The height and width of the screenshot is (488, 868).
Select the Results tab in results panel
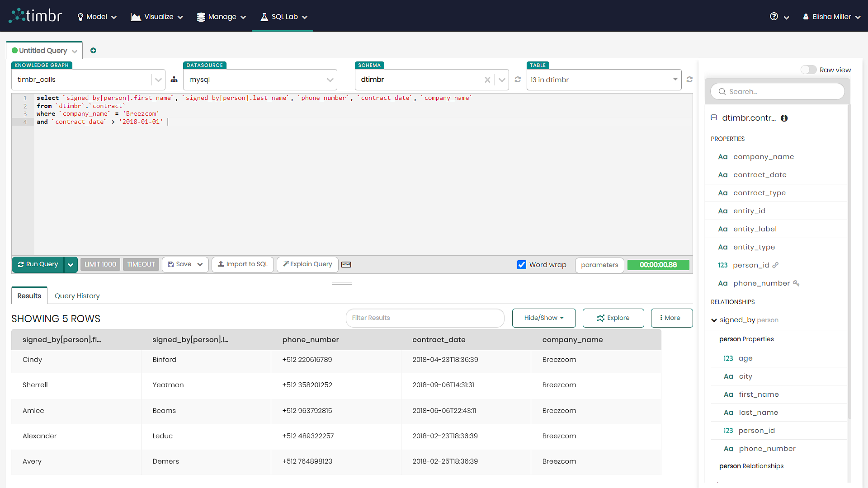(28, 296)
